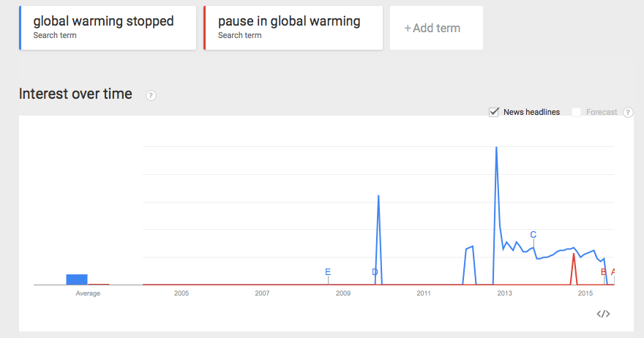Click the red spike before 2015
644x338 pixels.
tap(574, 255)
